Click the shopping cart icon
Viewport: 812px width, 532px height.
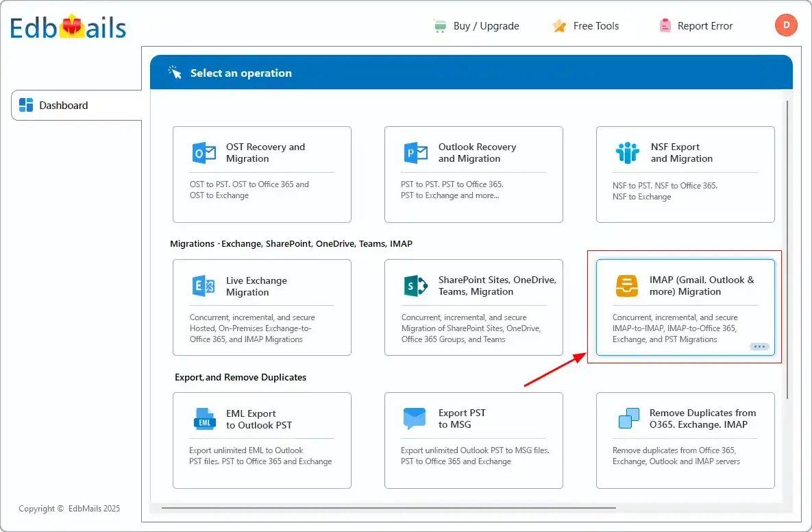tap(440, 26)
